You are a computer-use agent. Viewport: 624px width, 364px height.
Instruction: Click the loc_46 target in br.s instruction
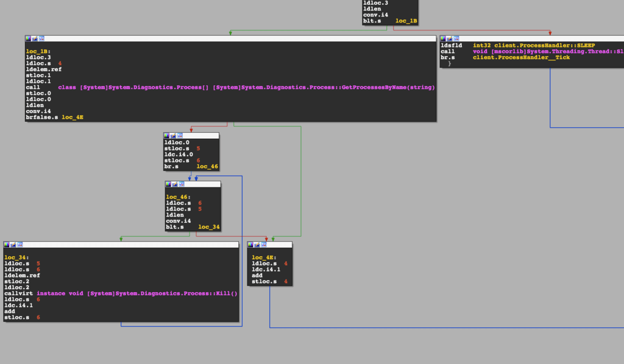coord(207,166)
